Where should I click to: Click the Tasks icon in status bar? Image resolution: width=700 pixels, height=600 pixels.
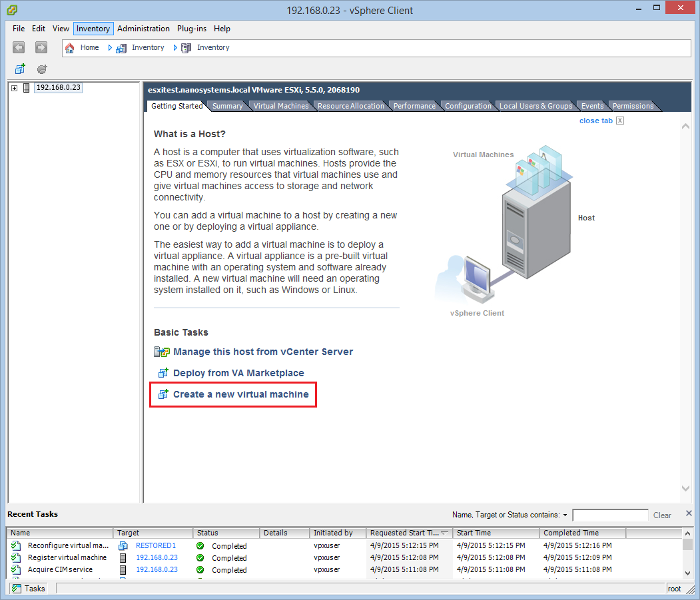click(17, 589)
